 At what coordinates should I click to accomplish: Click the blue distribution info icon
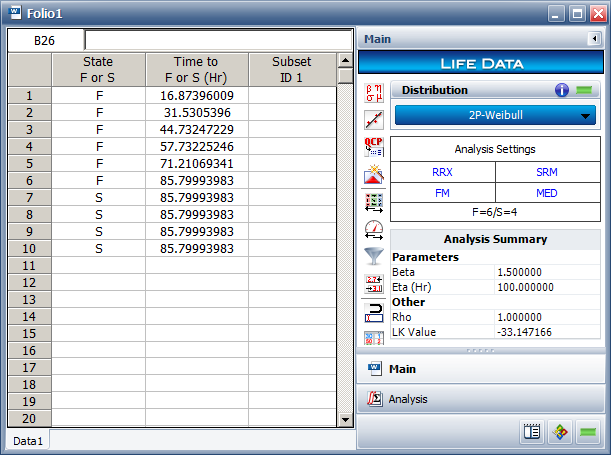563,90
